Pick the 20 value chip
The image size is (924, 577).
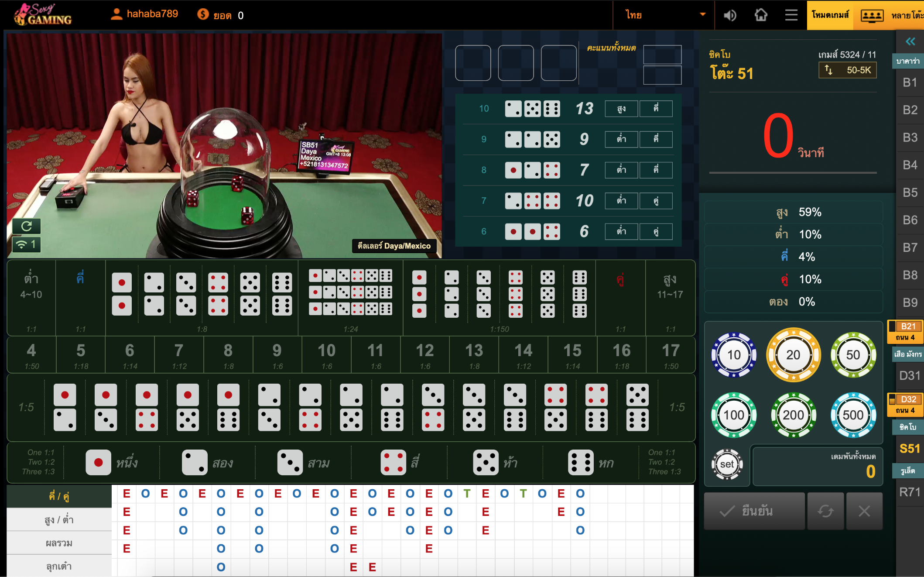click(x=793, y=355)
